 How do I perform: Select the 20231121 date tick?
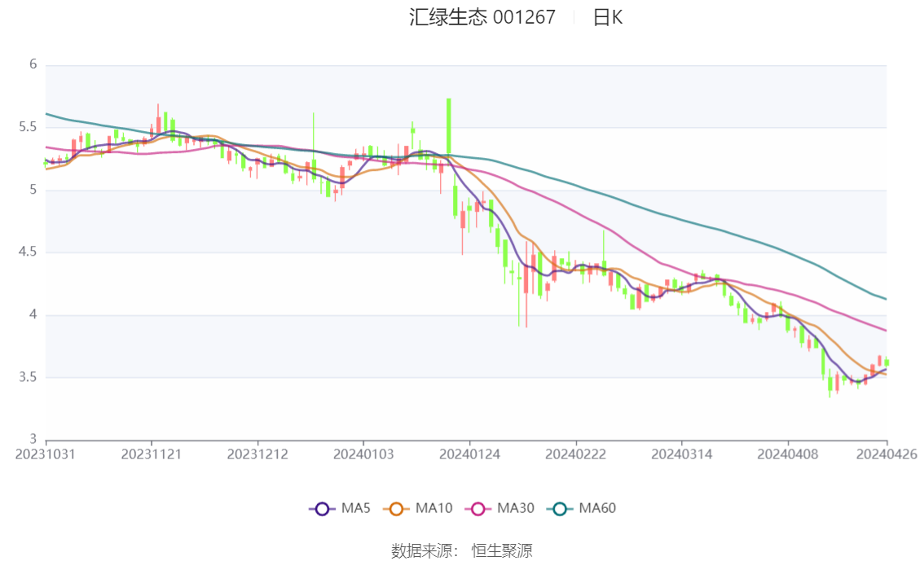(x=152, y=454)
